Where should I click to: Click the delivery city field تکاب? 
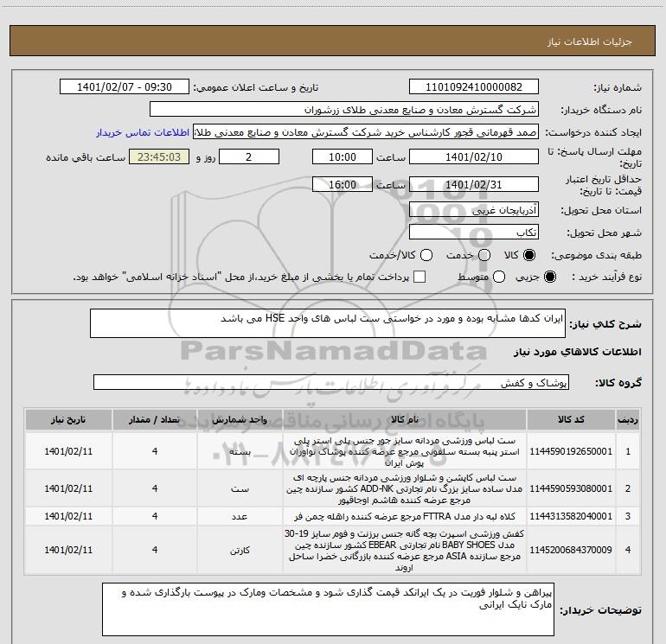coord(474,233)
